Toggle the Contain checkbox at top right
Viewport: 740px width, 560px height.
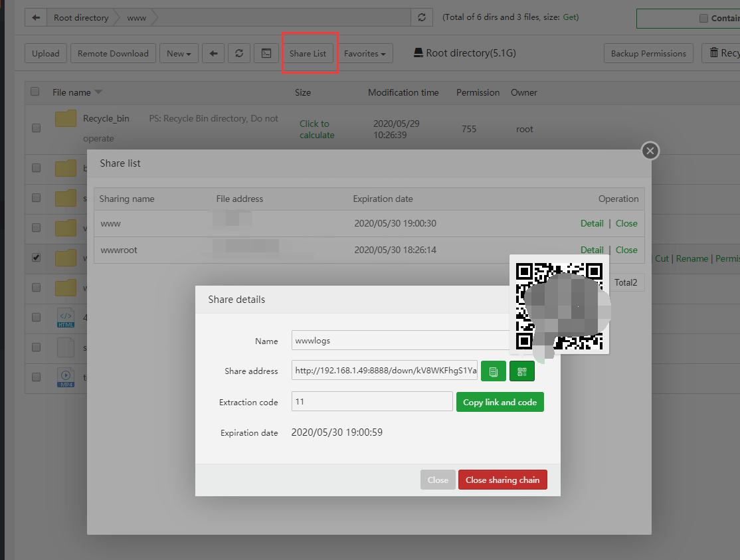pos(703,19)
